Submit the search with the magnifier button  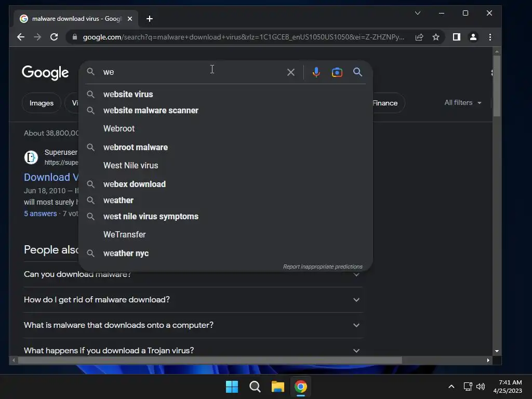pyautogui.click(x=357, y=72)
